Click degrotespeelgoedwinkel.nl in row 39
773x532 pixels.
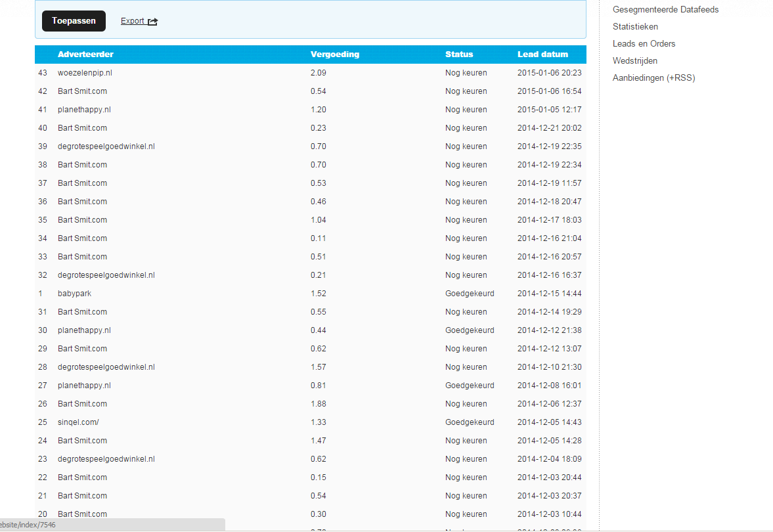click(x=106, y=146)
